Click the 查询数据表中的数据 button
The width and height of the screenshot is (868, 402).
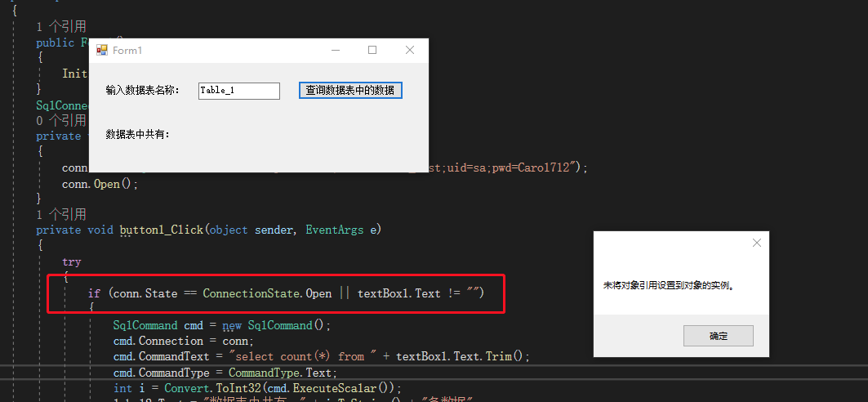click(x=349, y=90)
